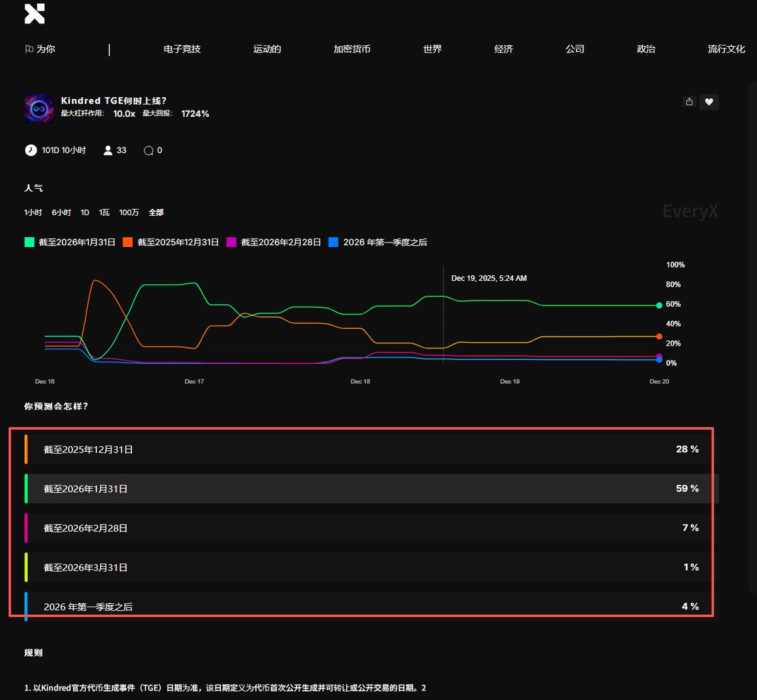Click the 1724% maximum return value
The height and width of the screenshot is (700, 757).
click(x=195, y=114)
